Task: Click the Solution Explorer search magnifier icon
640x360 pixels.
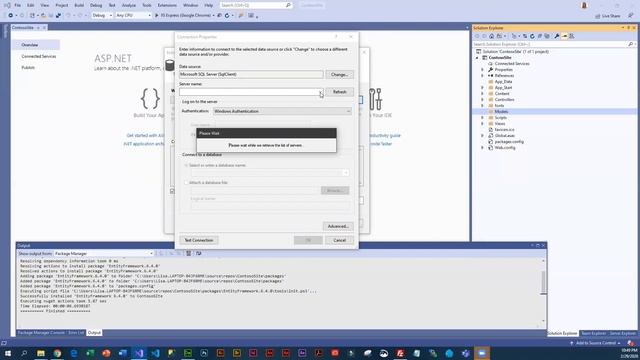Action: [x=631, y=44]
